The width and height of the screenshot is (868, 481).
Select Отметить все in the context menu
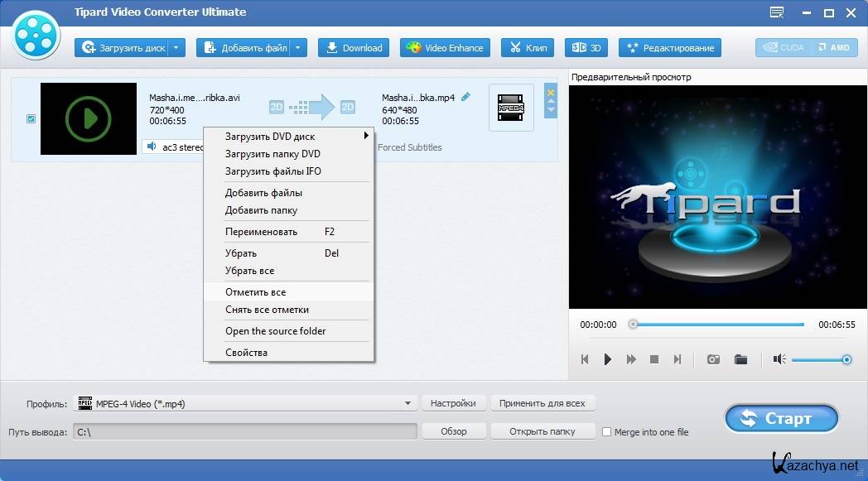256,292
